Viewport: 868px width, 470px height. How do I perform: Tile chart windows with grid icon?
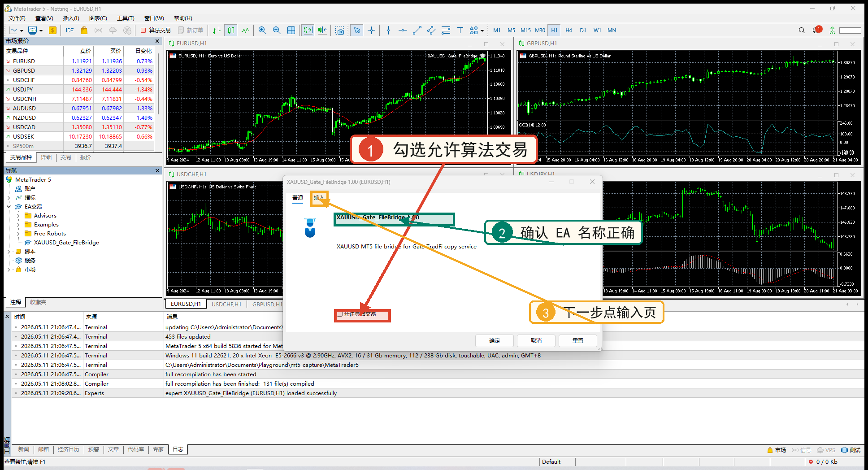tap(291, 30)
